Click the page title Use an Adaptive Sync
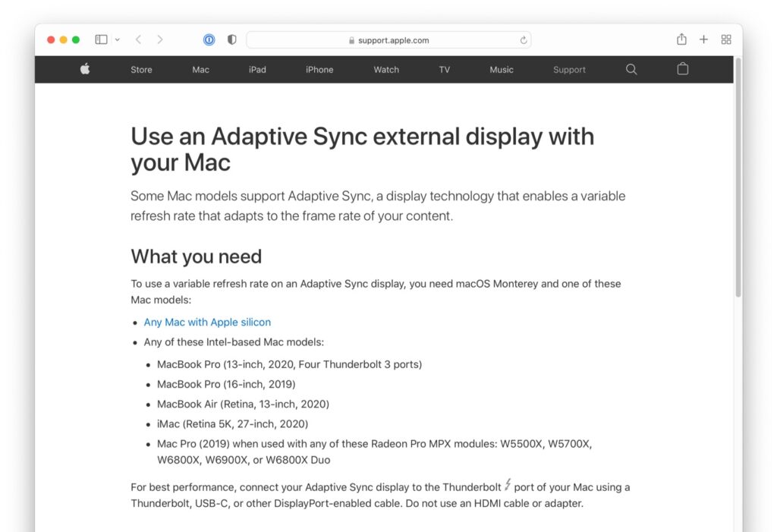The width and height of the screenshot is (777, 532). coord(362,150)
